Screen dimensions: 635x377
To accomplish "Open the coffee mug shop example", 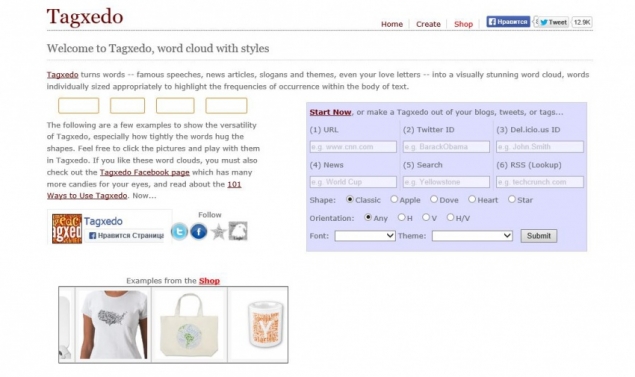I will tap(264, 324).
